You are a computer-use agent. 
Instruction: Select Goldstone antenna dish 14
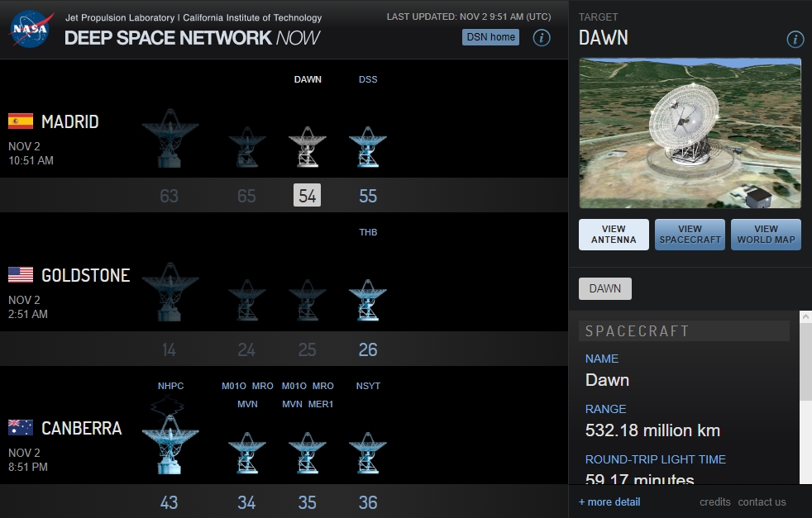tap(170, 292)
